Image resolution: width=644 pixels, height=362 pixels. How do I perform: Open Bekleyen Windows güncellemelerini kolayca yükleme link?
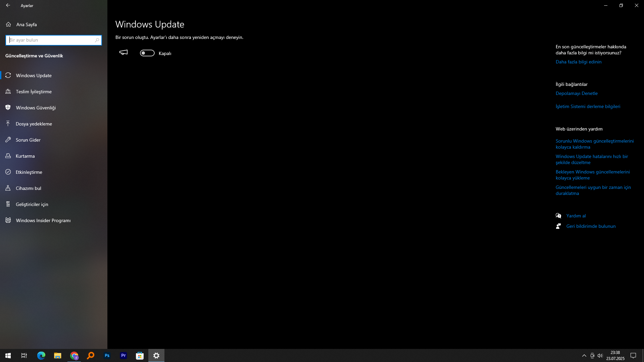[x=593, y=175]
